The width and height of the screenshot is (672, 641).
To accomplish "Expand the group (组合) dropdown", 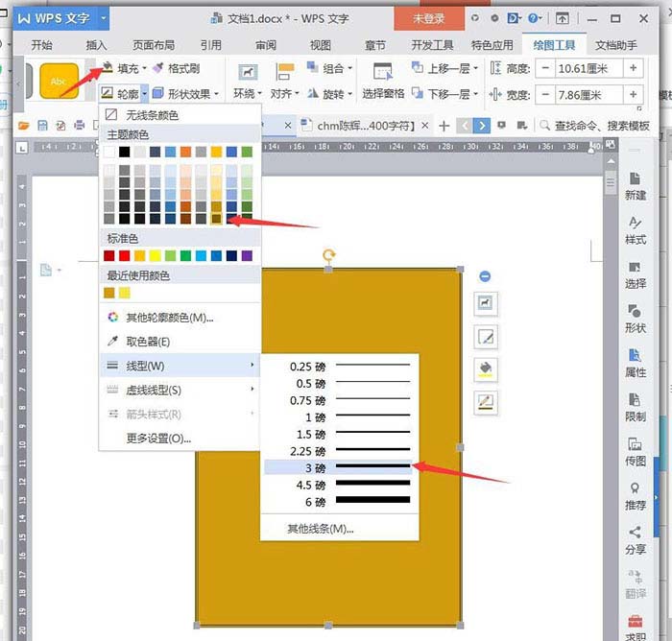I will [350, 68].
